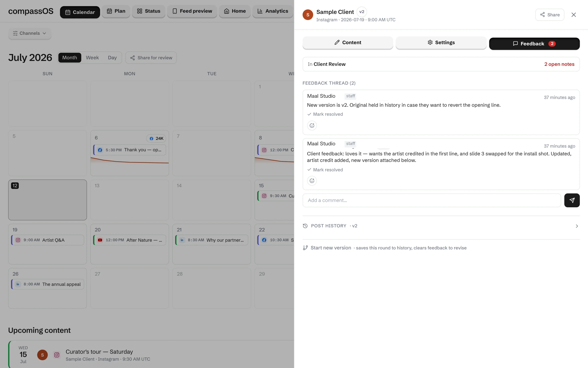Image resolution: width=588 pixels, height=368 pixels.
Task: Add emoji reaction to New version note
Action: (312, 126)
